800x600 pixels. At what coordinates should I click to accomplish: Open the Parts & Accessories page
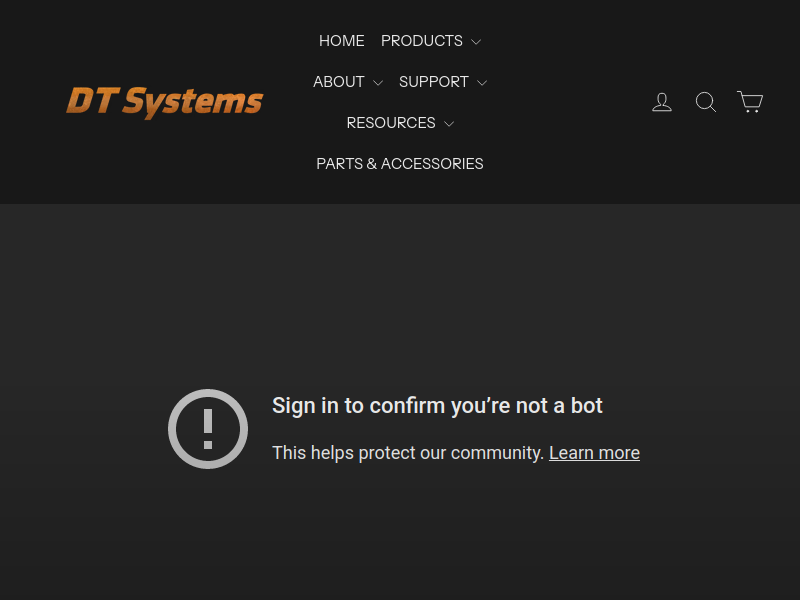click(400, 164)
